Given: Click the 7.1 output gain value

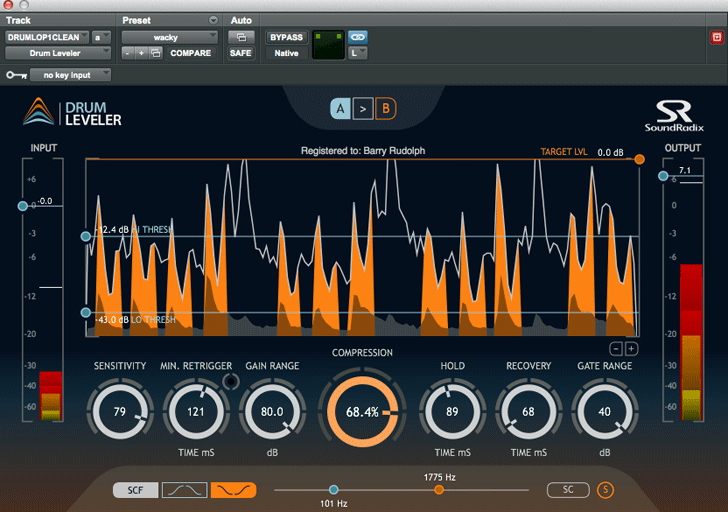Looking at the screenshot, I should coord(685,170).
